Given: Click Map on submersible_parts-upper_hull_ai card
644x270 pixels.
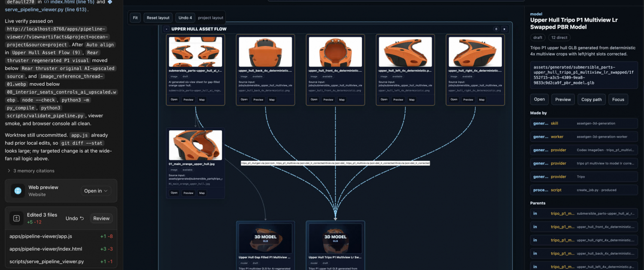Looking at the screenshot, I should tap(202, 99).
